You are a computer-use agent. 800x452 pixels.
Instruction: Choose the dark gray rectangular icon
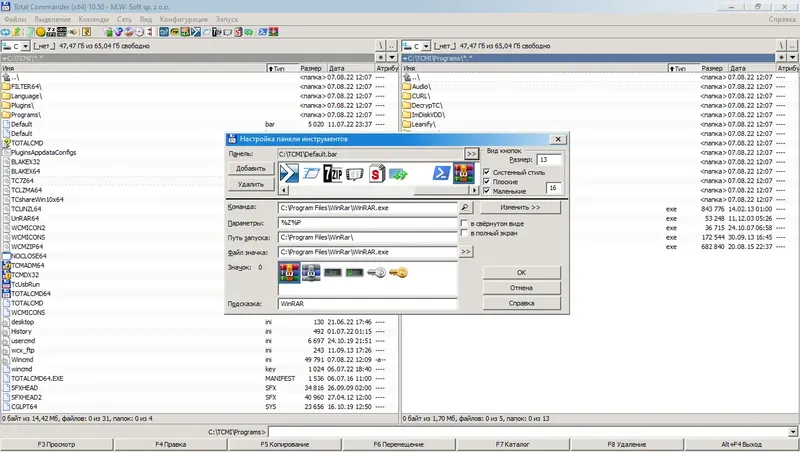click(x=333, y=273)
